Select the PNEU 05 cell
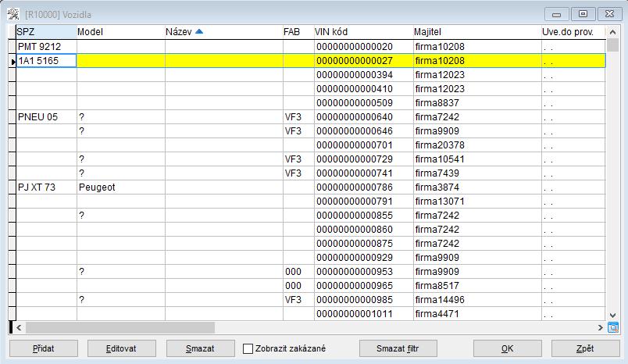 (x=46, y=117)
